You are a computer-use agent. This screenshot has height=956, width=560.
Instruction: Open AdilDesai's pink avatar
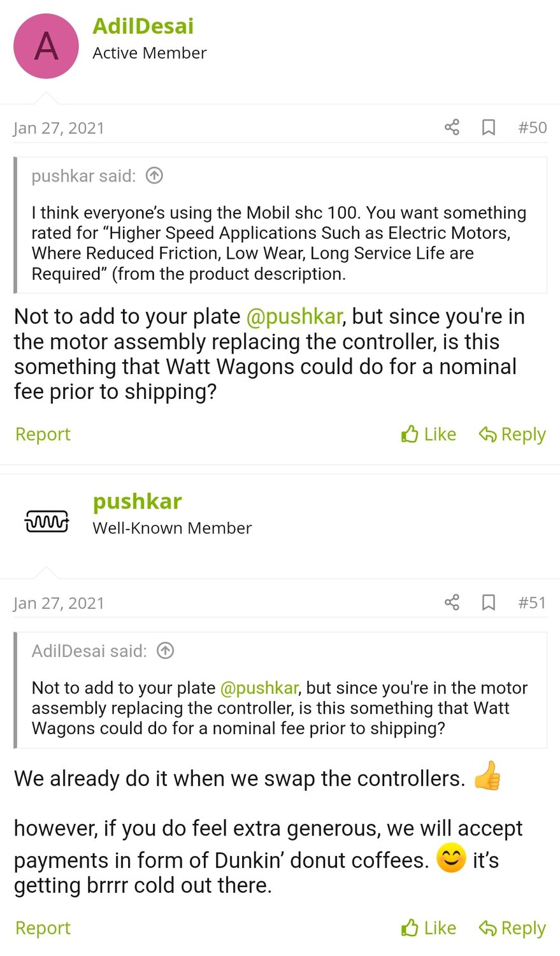(x=45, y=45)
